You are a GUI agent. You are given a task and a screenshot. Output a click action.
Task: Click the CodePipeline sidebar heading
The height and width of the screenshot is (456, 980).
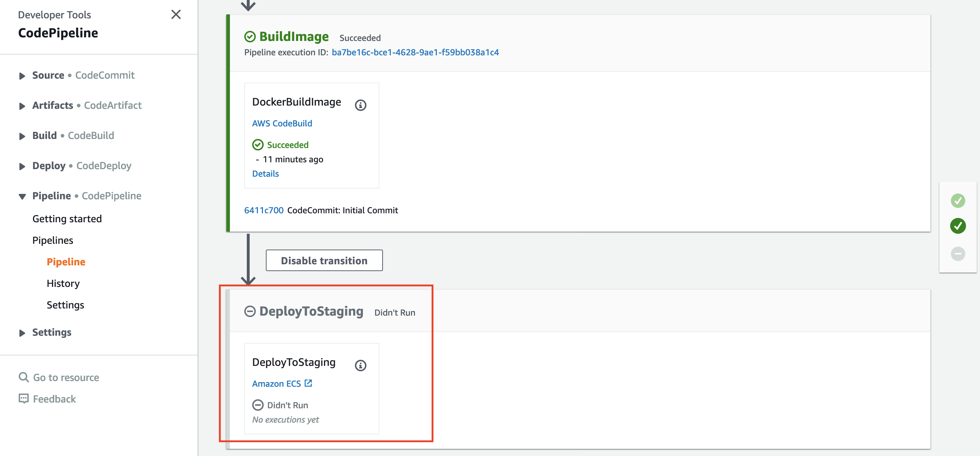click(x=58, y=33)
